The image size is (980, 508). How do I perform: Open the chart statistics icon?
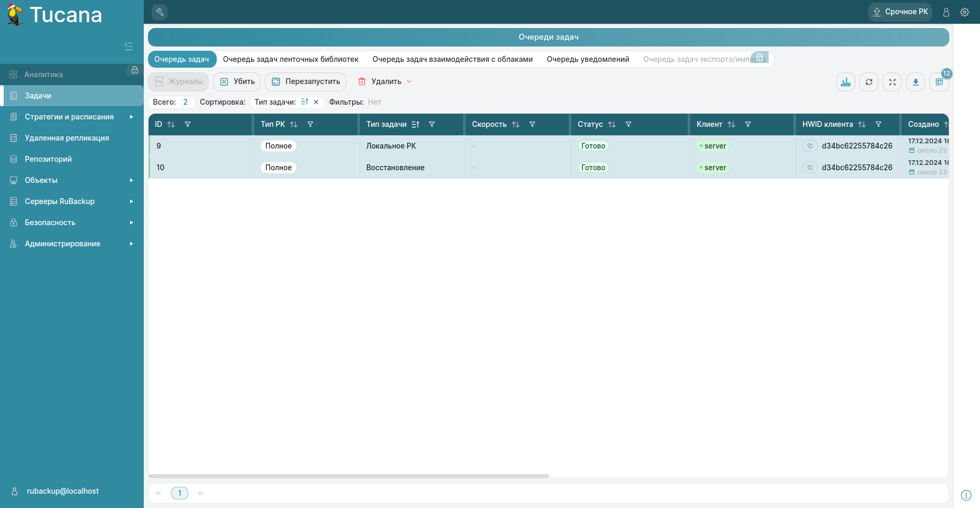click(846, 82)
